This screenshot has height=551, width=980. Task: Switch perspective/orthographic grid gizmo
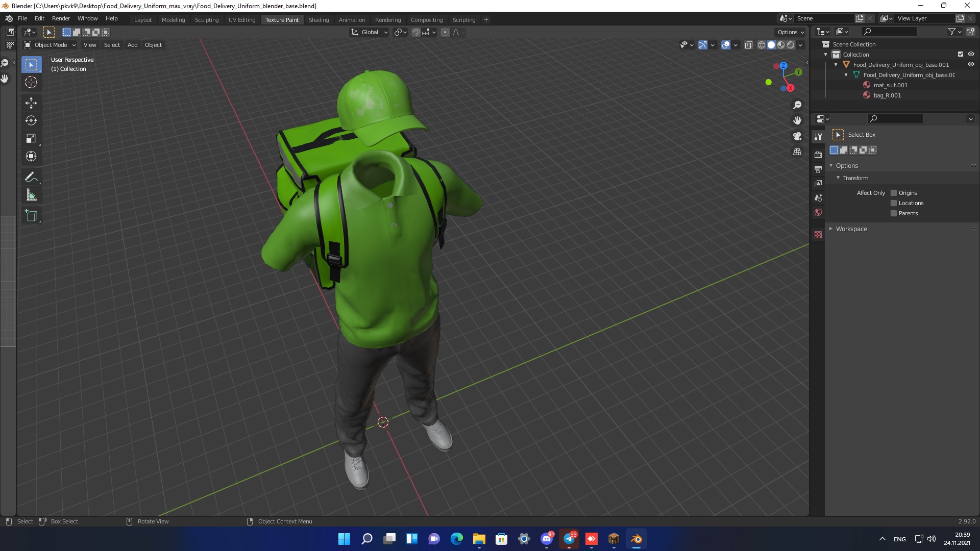(797, 152)
